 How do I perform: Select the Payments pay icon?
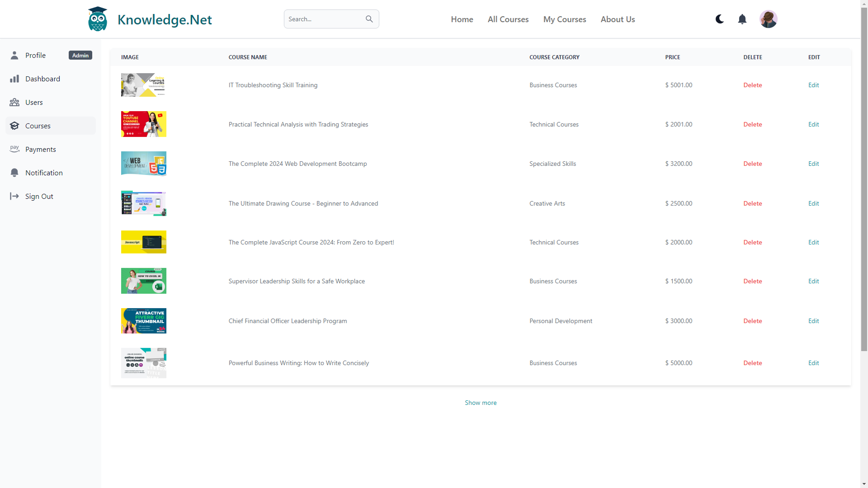[14, 149]
